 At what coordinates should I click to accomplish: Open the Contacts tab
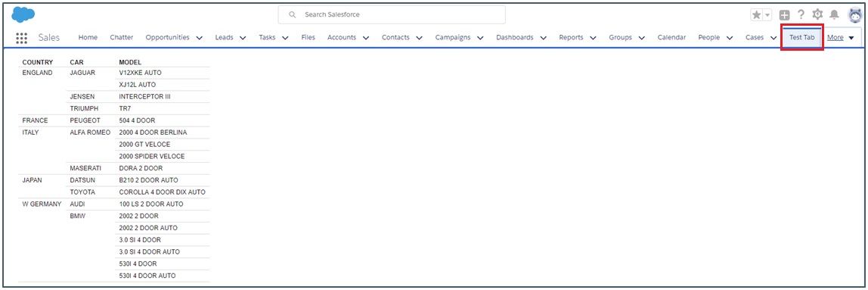(x=395, y=37)
